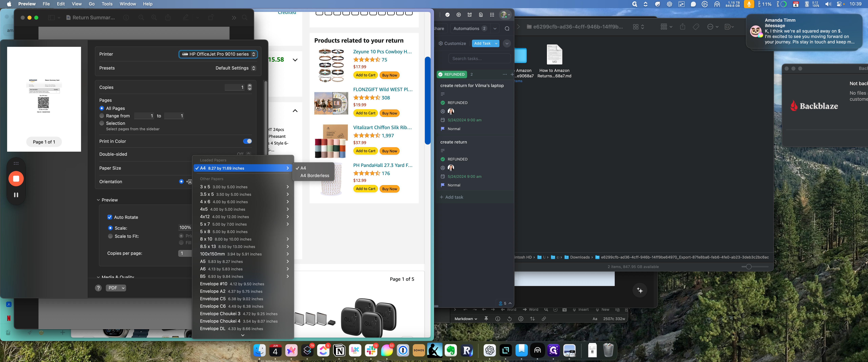Click the sort arrows icon in Markdown editor

[x=532, y=319]
